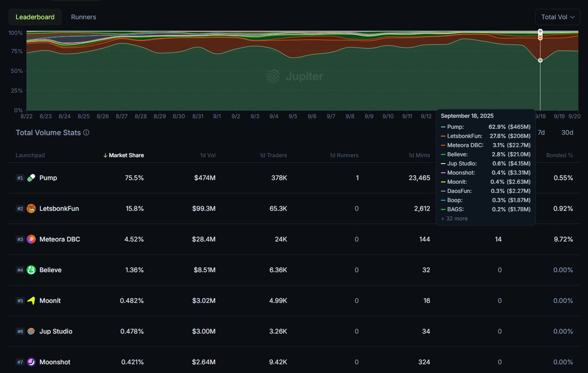
Task: Click the #4 rank badge
Action: (20, 270)
